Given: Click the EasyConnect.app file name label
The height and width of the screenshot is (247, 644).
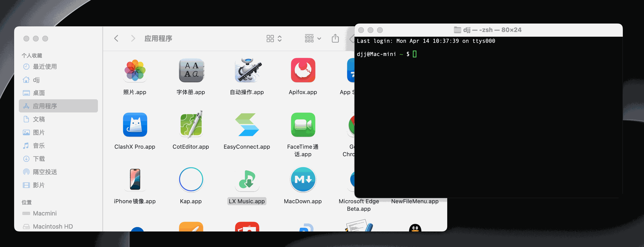Looking at the screenshot, I should (x=247, y=147).
